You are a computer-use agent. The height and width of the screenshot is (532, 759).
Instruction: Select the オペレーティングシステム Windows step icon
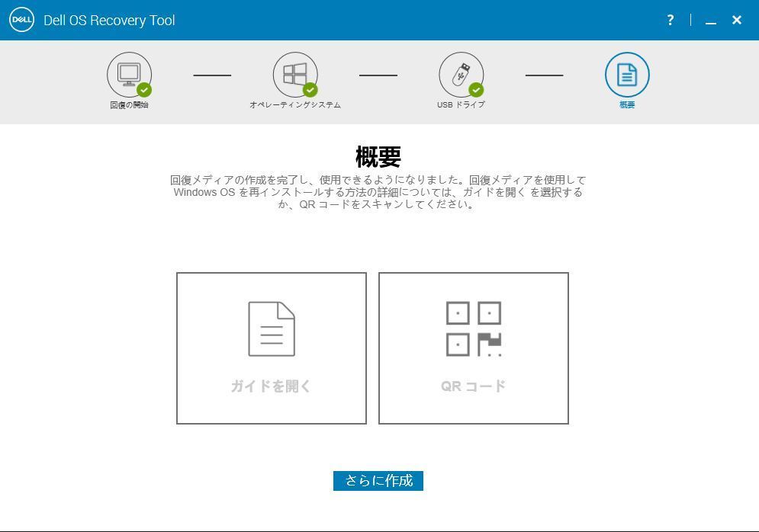click(295, 75)
